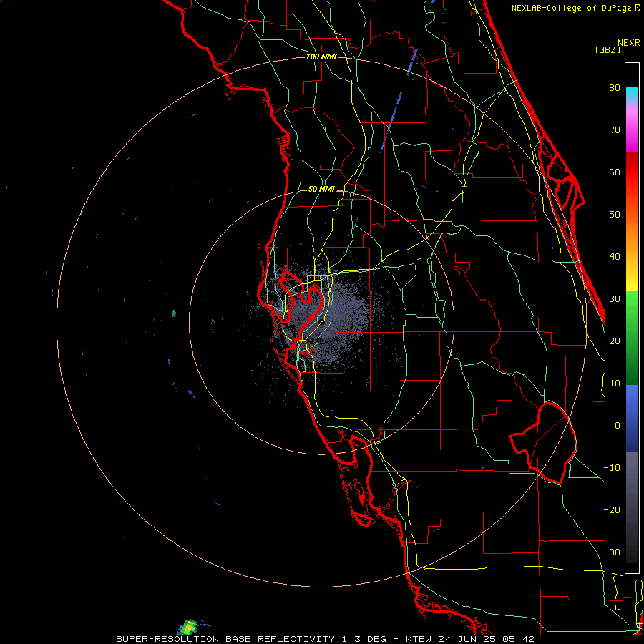
Task: Click the 30 value on dBZ scale
Action: [x=615, y=298]
